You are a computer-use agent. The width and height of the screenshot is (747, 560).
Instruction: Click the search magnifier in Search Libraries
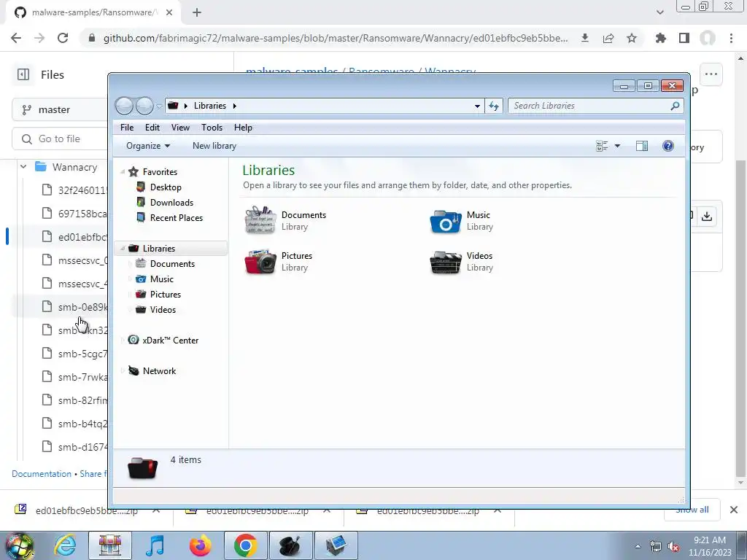[675, 106]
